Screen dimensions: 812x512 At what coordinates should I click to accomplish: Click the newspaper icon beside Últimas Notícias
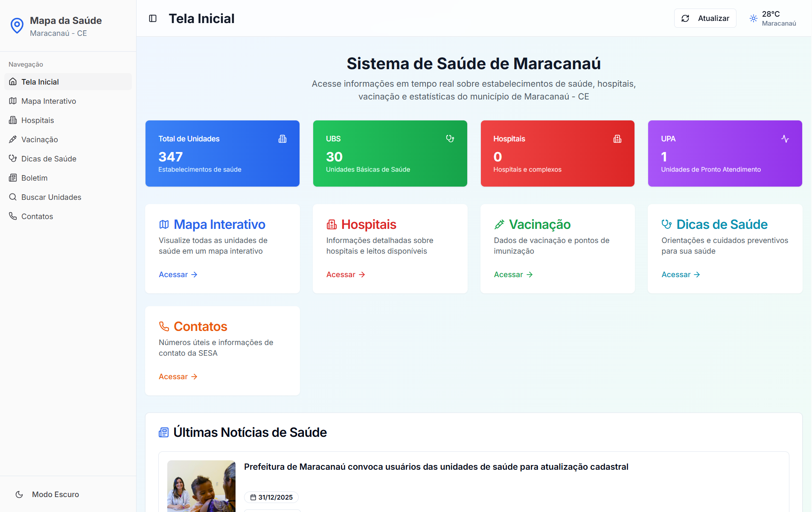coord(163,433)
